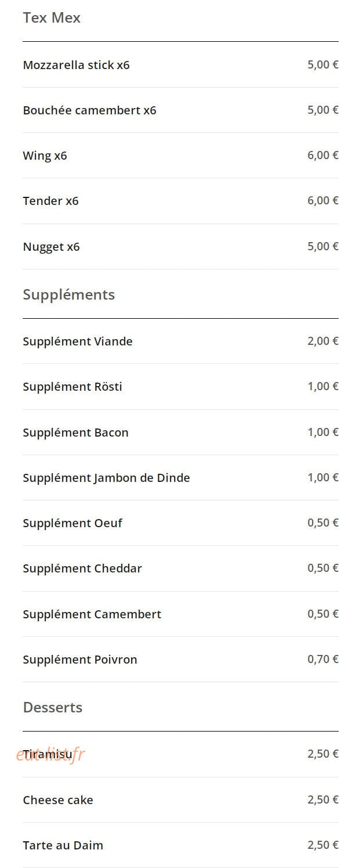Pick the Tender x6 item
This screenshot has width=359, height=868.
(x=180, y=201)
